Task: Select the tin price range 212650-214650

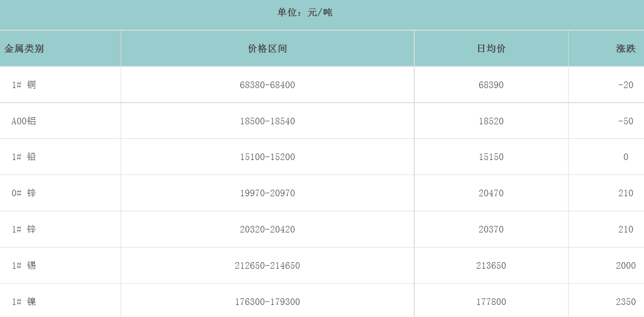Action: point(267,266)
